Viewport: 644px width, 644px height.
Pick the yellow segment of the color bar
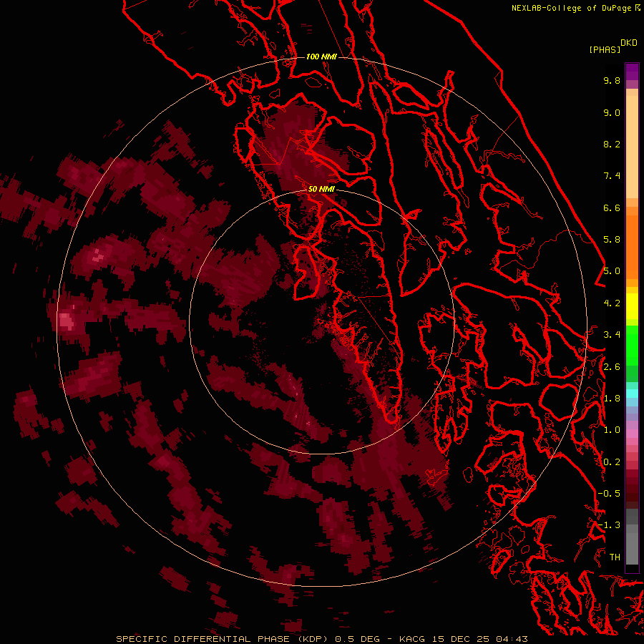point(632,306)
